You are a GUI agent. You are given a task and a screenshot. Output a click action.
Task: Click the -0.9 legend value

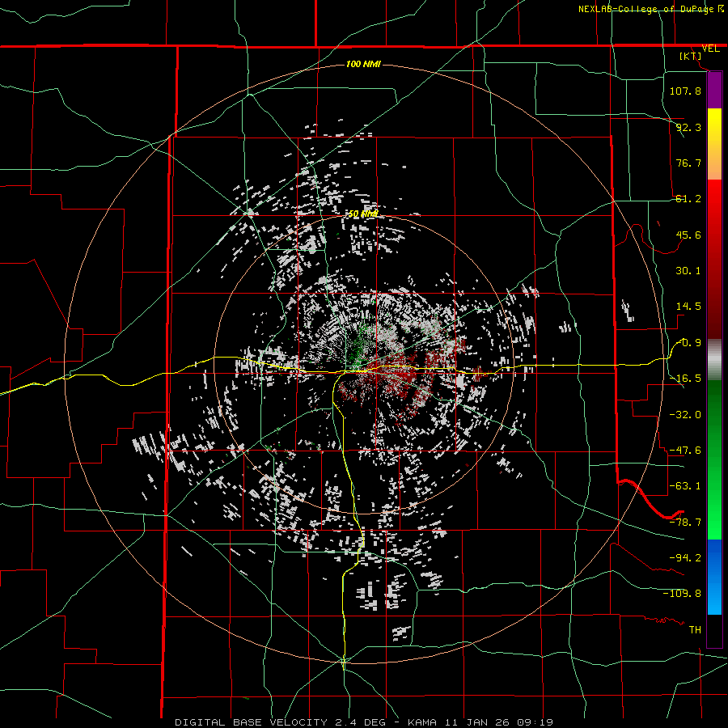pos(689,343)
